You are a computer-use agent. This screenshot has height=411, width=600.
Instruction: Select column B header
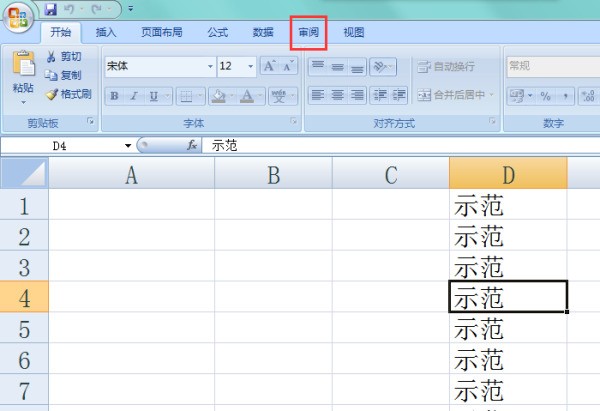coord(273,174)
